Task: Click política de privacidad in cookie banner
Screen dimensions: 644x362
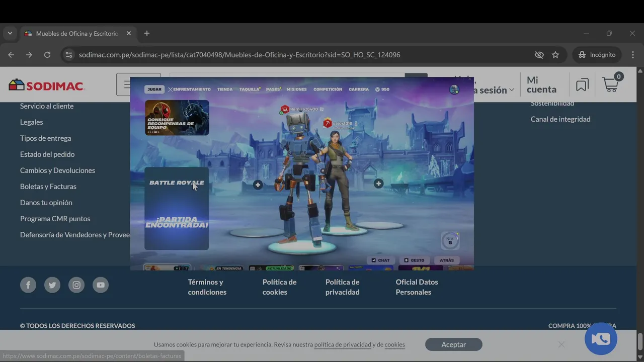Action: click(343, 345)
